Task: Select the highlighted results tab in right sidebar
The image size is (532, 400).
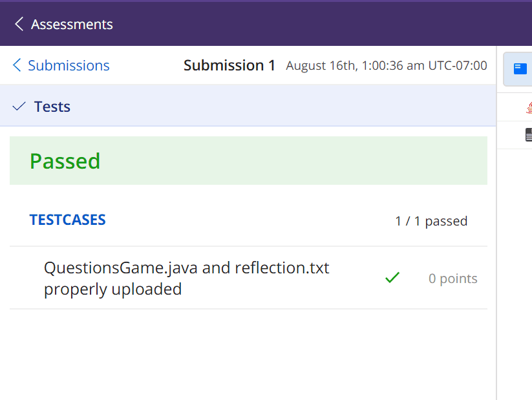Action: click(518, 69)
